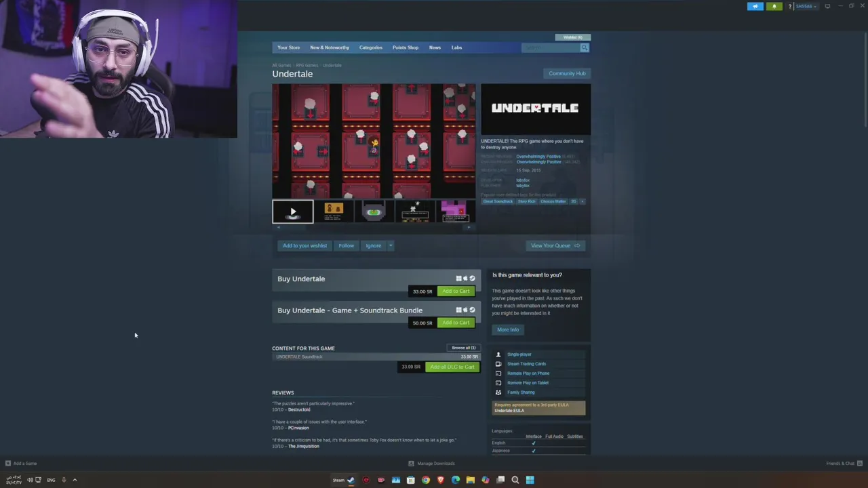Click Add a Game in Steam footer
Image resolution: width=868 pixels, height=488 pixels.
[21, 464]
